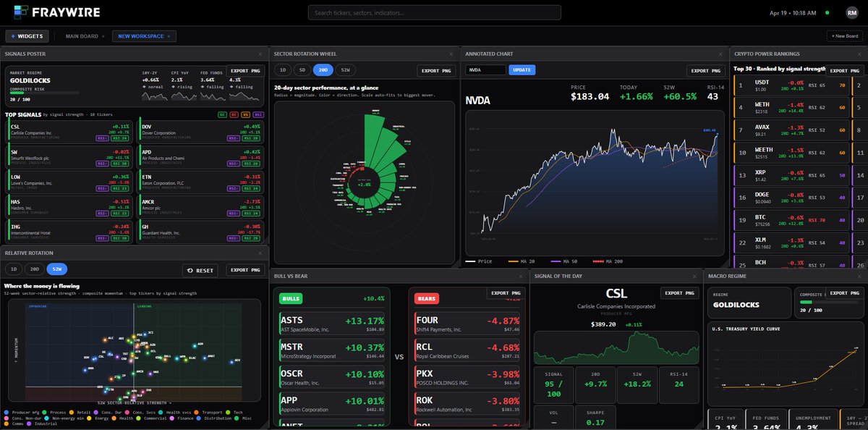Select 1D in Sector Rotation Wheel

[283, 70]
